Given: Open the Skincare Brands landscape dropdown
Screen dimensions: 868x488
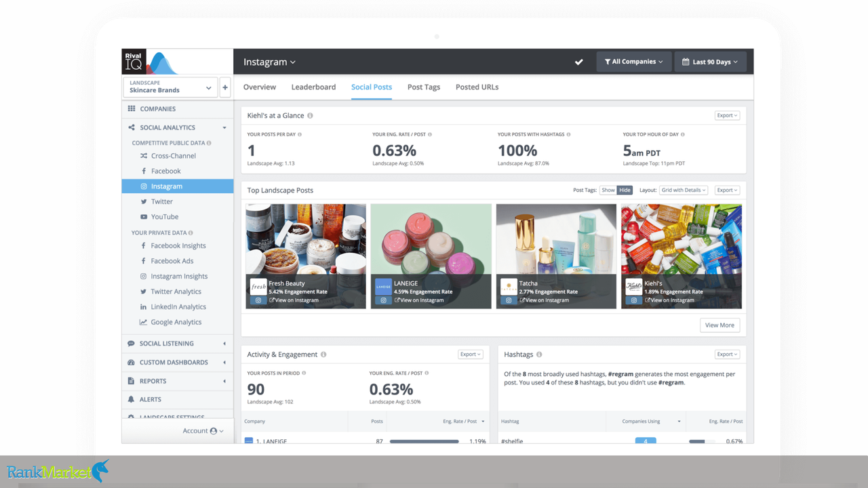Looking at the screenshot, I should point(170,87).
